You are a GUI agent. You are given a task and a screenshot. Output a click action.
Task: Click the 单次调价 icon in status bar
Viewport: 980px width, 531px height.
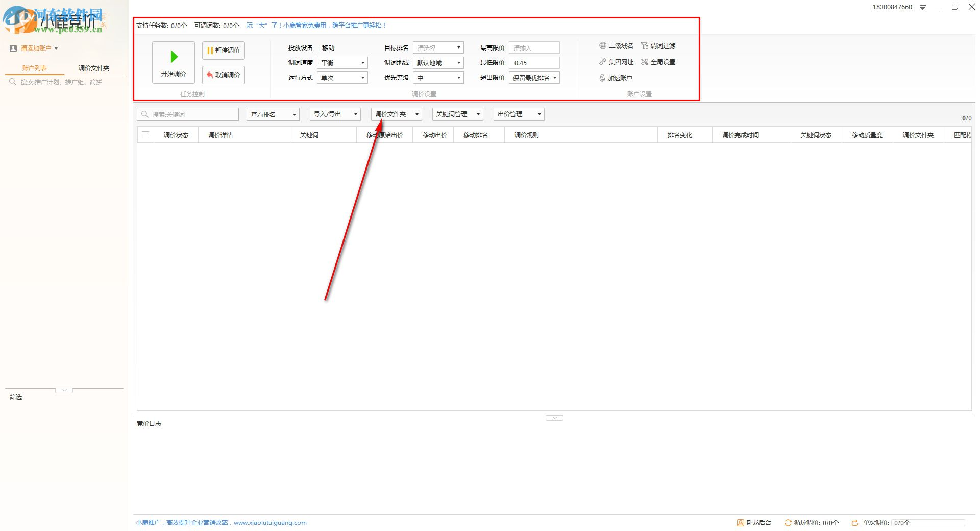pos(855,523)
